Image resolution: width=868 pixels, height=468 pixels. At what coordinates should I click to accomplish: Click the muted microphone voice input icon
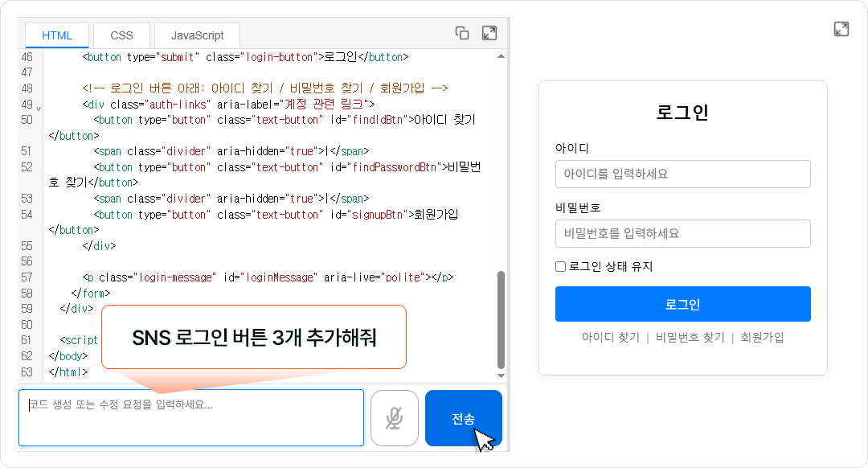click(394, 417)
